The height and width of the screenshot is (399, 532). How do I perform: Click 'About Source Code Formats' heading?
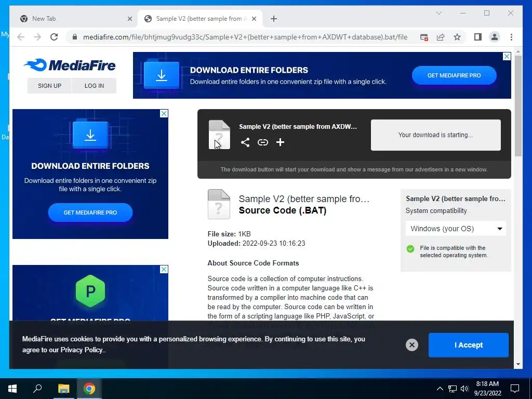(x=253, y=263)
